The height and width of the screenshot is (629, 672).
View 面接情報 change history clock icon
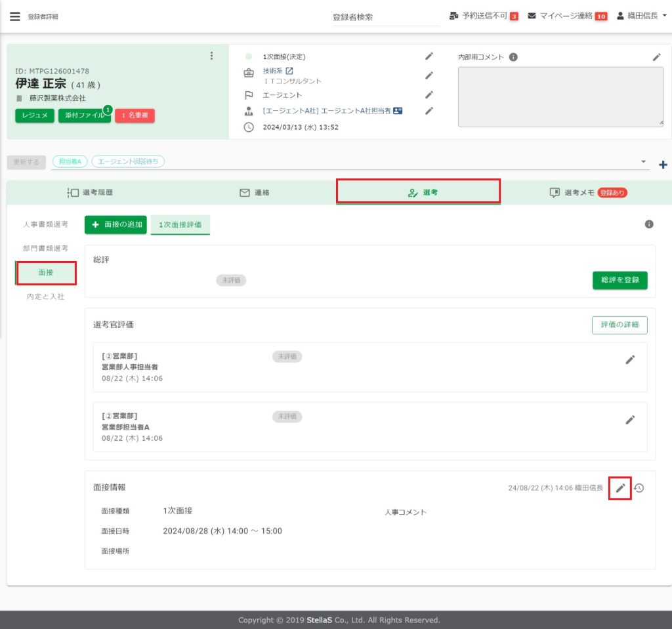coord(639,488)
